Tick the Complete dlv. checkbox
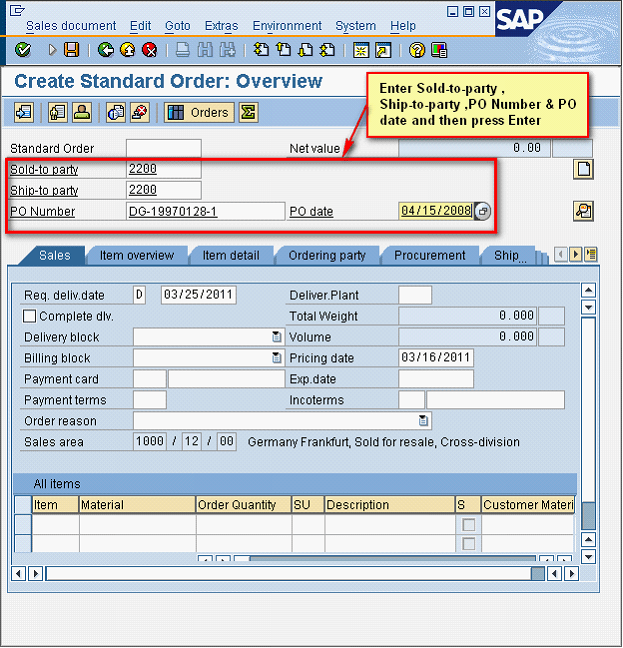 coord(29,316)
